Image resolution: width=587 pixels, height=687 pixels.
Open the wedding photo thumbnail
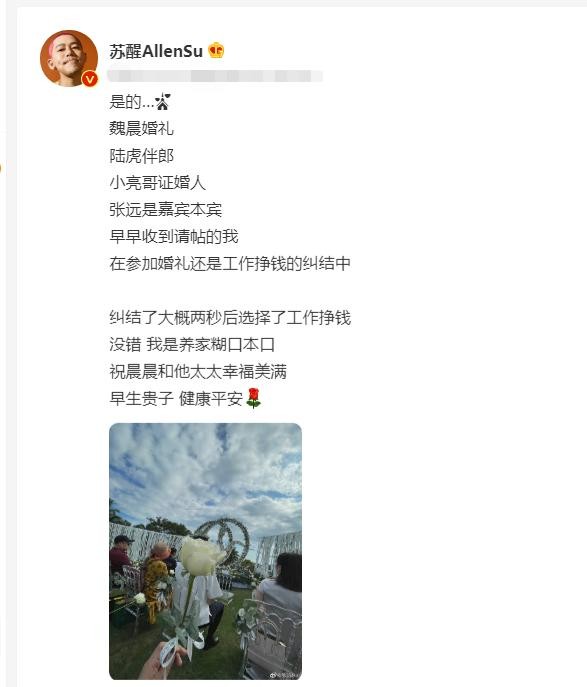point(205,551)
